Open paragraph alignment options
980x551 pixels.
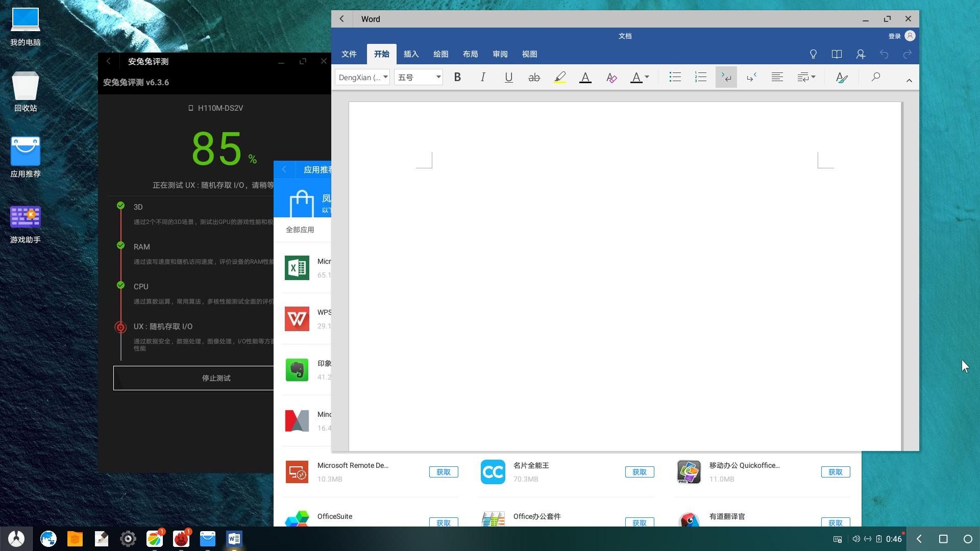coord(777,77)
